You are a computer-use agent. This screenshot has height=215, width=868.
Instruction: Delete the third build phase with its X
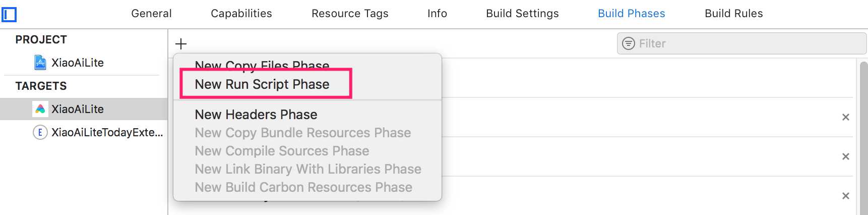tap(846, 196)
